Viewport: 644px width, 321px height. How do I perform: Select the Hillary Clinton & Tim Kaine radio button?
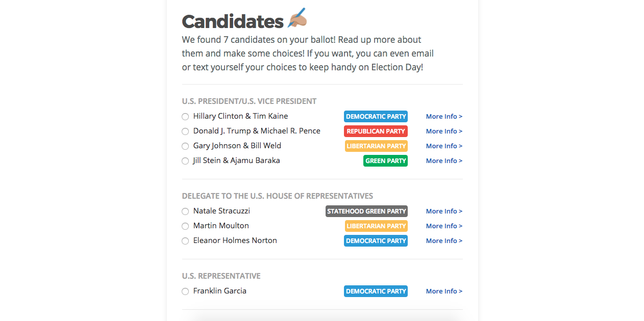(185, 117)
